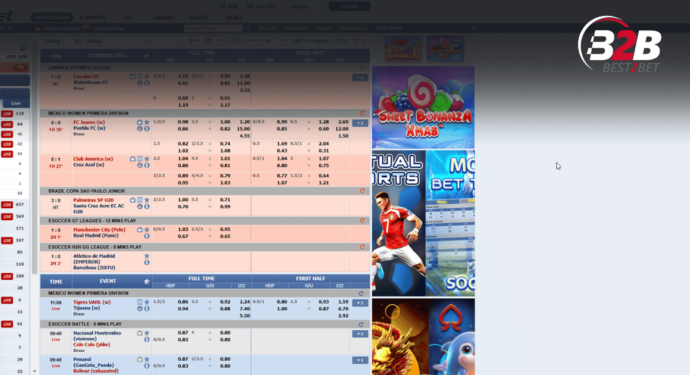Refresh Esoccer H2H GG League section
Image resolution: width=690 pixels, height=375 pixels.
[x=362, y=247]
